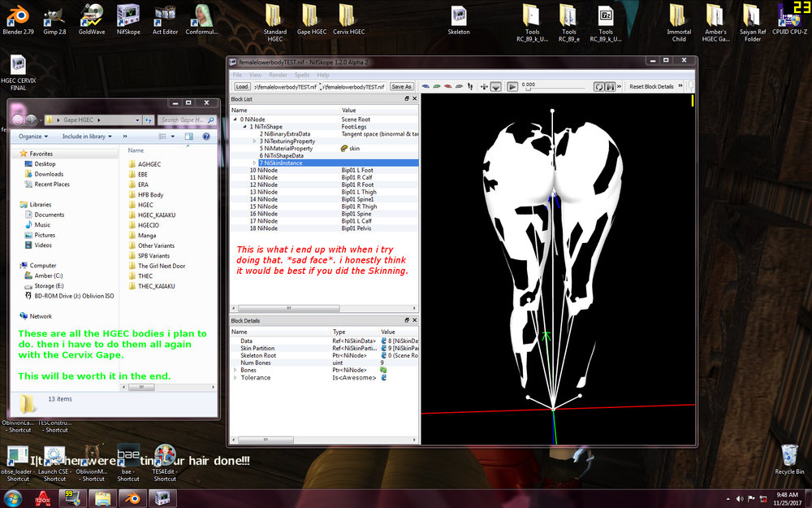
Task: Float the Block List panel
Action: click(x=407, y=98)
